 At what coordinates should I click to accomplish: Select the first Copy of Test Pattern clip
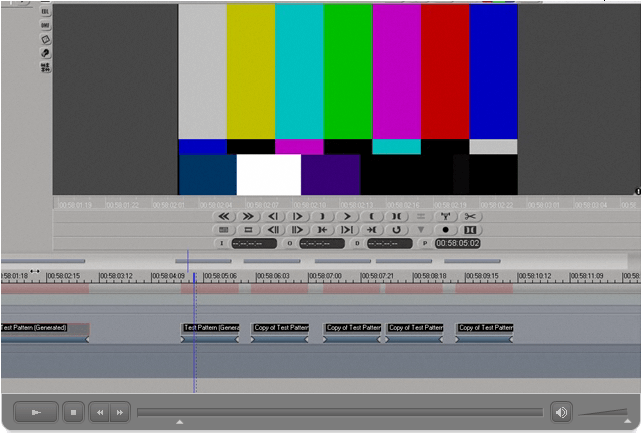coord(280,328)
